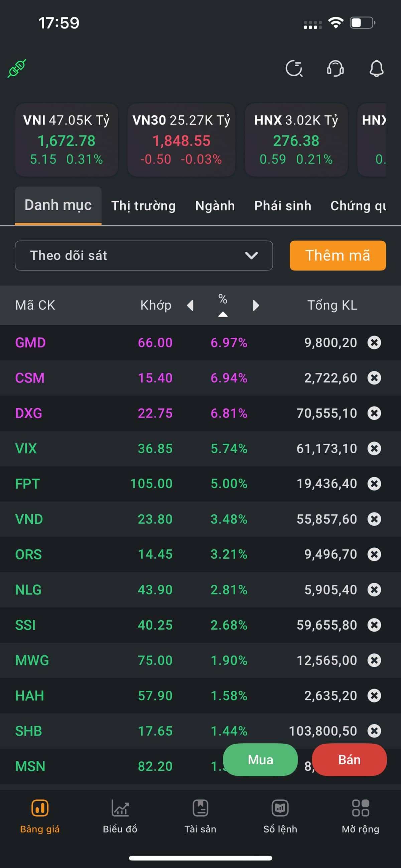Open CSM stock symbol

pos(30,378)
